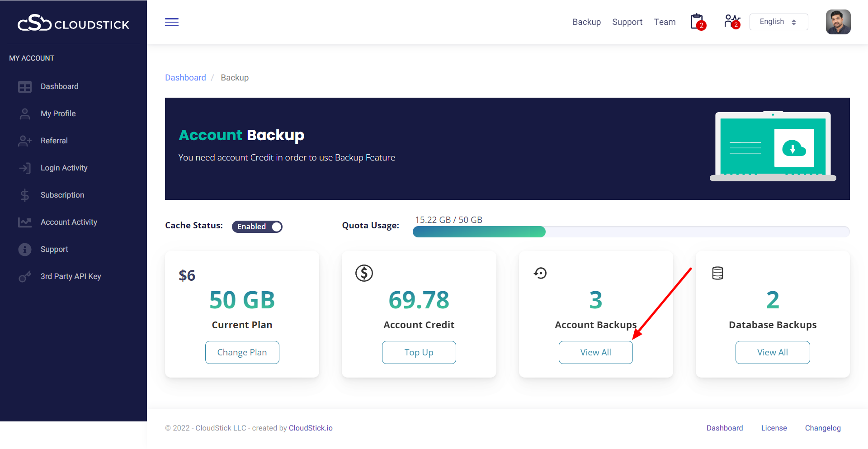Image resolution: width=868 pixels, height=449 pixels.
Task: Open Login Activity from the sidebar
Action: pos(64,168)
